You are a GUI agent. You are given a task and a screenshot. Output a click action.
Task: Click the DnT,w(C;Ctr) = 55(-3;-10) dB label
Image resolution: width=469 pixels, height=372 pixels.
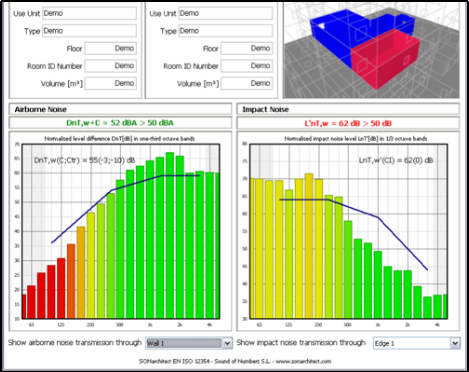point(85,160)
